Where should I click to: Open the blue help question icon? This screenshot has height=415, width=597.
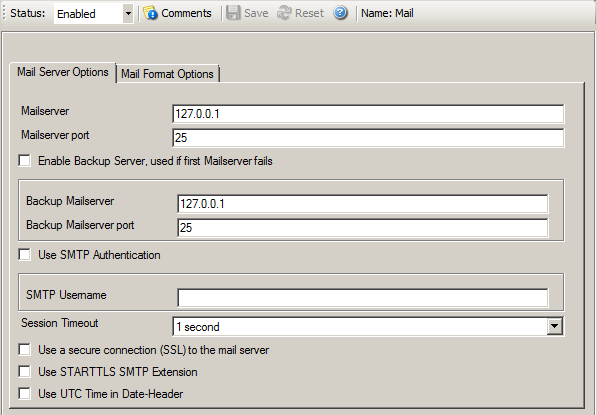click(x=340, y=13)
